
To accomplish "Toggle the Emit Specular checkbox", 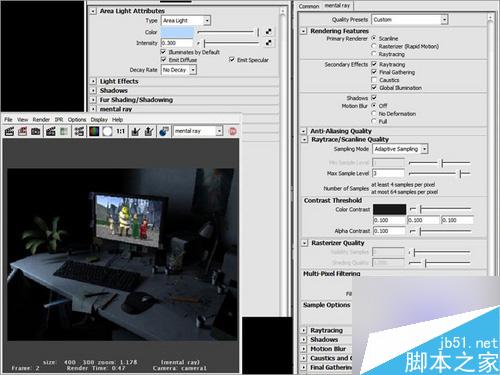I will pos(232,60).
